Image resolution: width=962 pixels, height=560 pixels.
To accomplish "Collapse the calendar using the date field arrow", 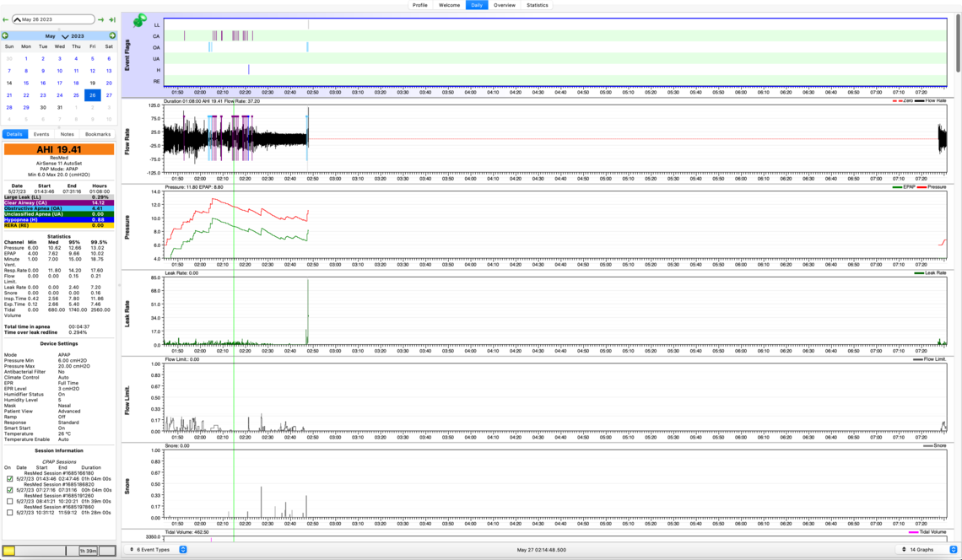I will 17,19.
